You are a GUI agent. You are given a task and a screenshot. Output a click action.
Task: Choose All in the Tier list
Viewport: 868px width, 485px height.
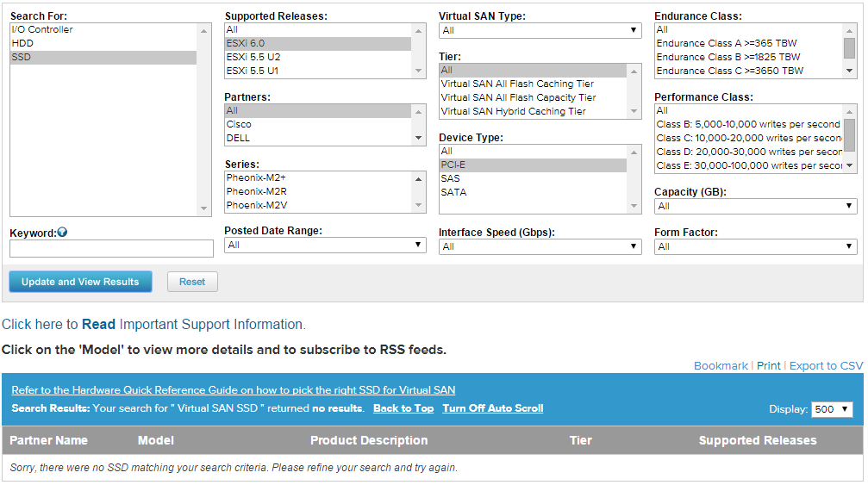[533, 71]
